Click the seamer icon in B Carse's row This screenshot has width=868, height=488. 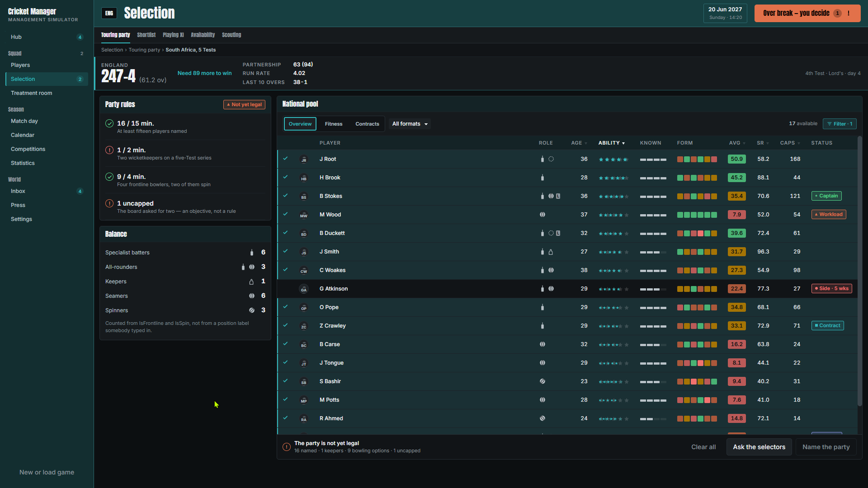tap(542, 344)
